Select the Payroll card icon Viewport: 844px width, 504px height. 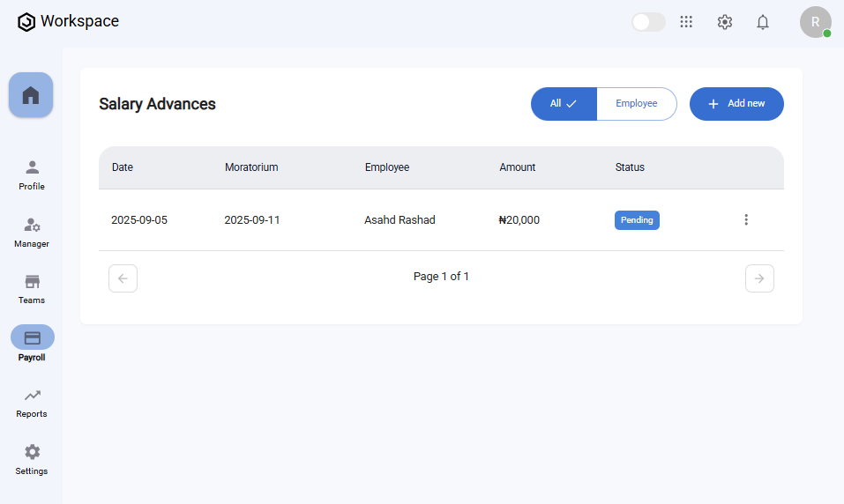point(33,337)
